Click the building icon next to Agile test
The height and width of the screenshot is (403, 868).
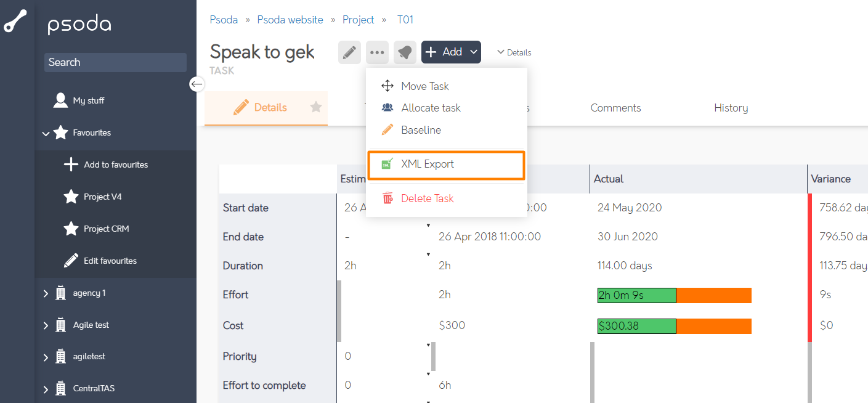(60, 325)
